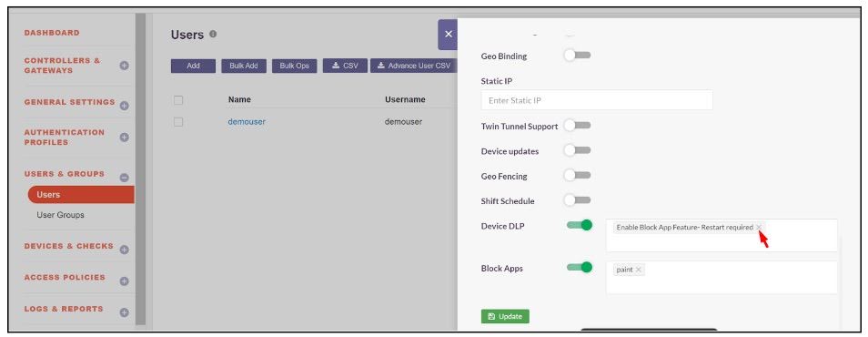The height and width of the screenshot is (337, 868).
Task: Toggle Geo Binding switch
Action: 578,56
